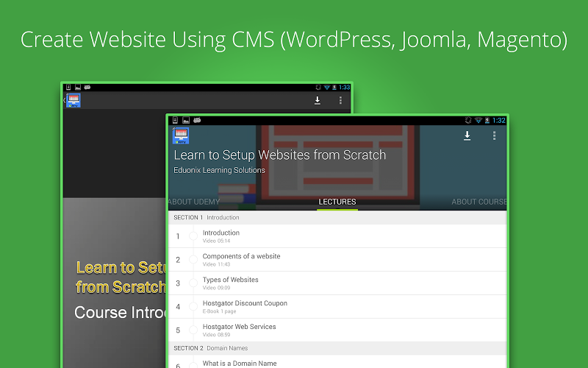Open the Hostgator Discount Coupon e-book
Image resolution: width=588 pixels, height=368 pixels.
[337, 307]
